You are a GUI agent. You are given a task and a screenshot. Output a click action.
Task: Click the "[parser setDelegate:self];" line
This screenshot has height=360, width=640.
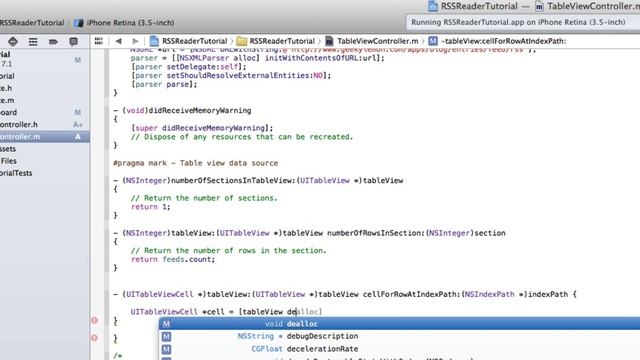coord(189,67)
